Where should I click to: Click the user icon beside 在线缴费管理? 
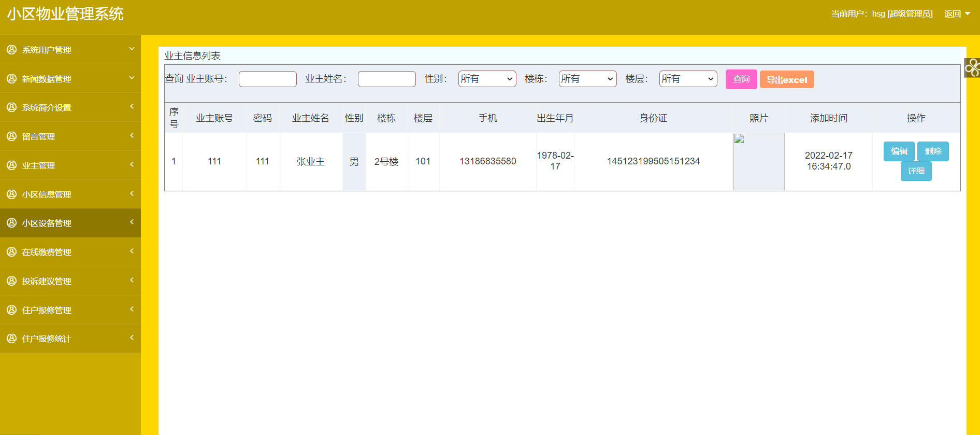[11, 252]
